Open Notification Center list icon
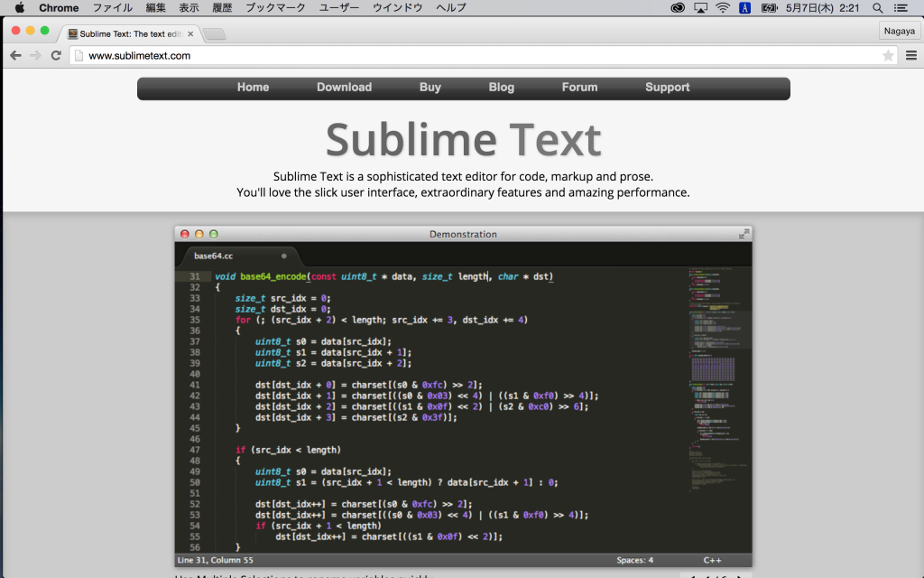The image size is (924, 578). pos(901,7)
